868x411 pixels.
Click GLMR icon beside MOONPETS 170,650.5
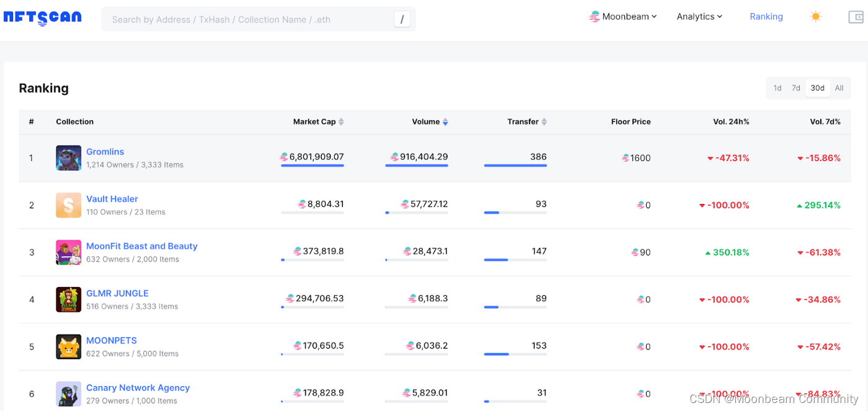click(298, 345)
